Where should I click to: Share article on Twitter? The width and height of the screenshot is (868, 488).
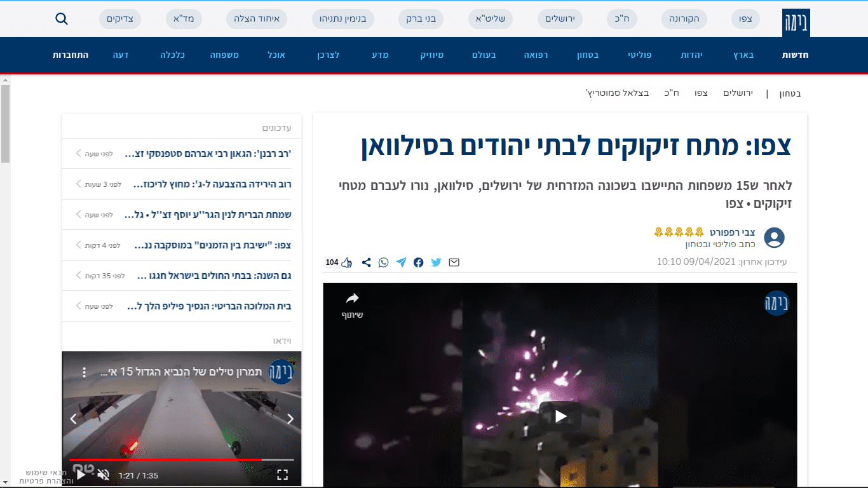pos(436,262)
